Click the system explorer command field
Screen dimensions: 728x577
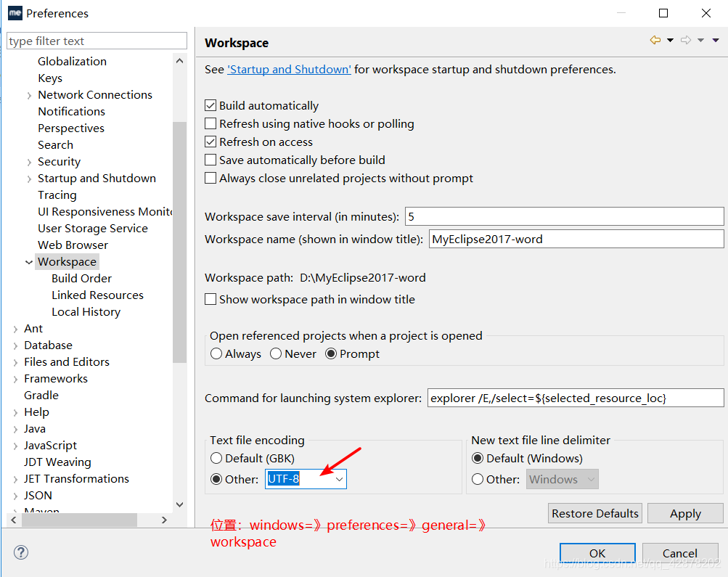tap(576, 398)
